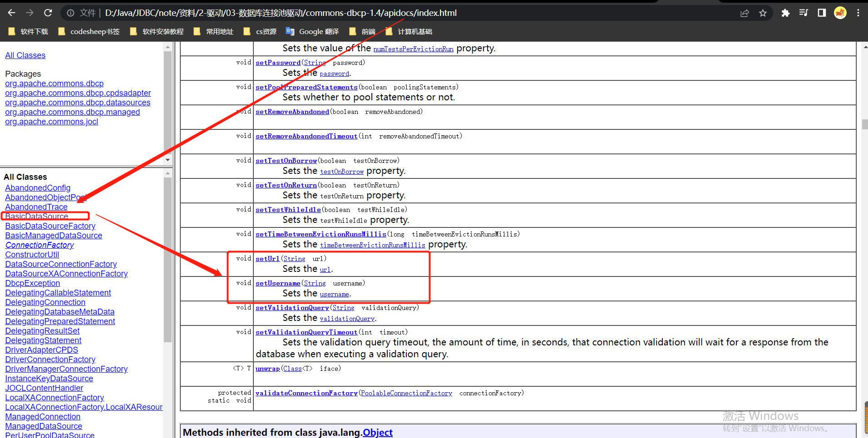
Task: Open the 软件安装教程 bookmark folder
Action: pos(157,31)
